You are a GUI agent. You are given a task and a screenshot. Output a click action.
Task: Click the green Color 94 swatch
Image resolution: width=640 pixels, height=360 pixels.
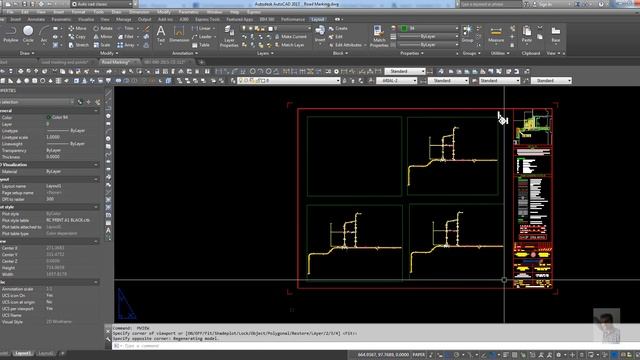49,117
